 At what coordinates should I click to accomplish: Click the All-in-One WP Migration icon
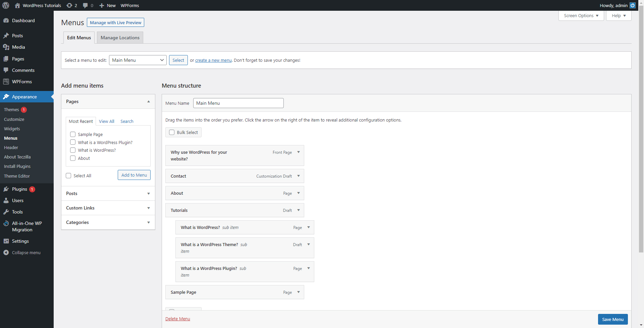pos(6,224)
